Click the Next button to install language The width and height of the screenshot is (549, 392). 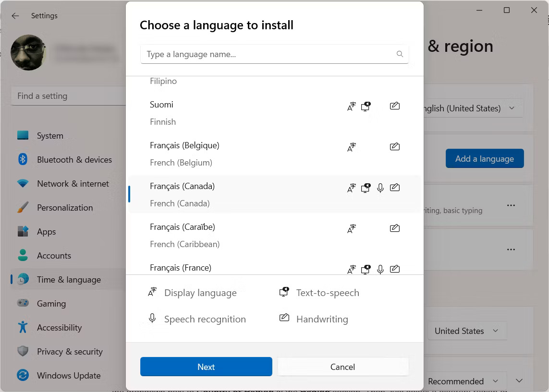click(206, 367)
